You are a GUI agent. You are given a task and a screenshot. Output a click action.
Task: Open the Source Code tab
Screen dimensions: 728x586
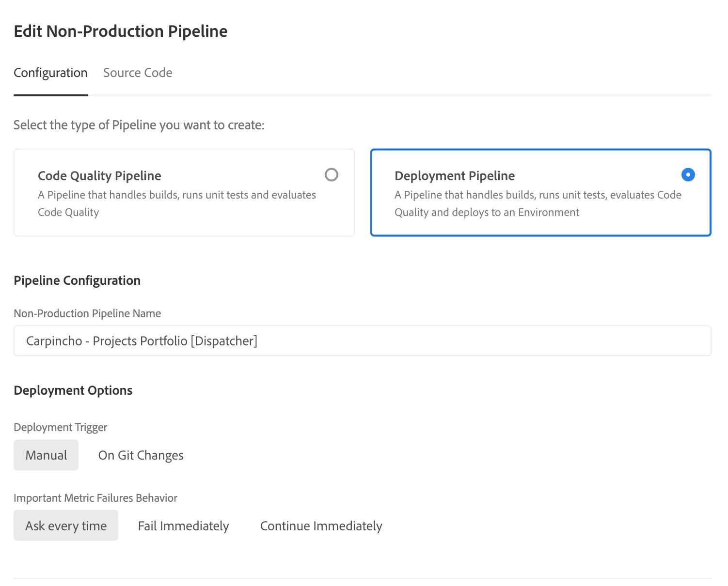[138, 73]
